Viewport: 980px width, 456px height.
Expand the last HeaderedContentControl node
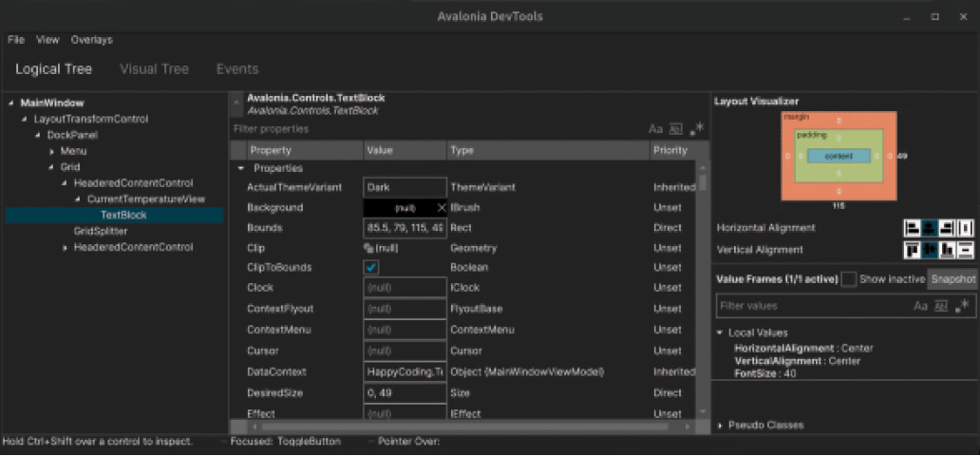(65, 248)
